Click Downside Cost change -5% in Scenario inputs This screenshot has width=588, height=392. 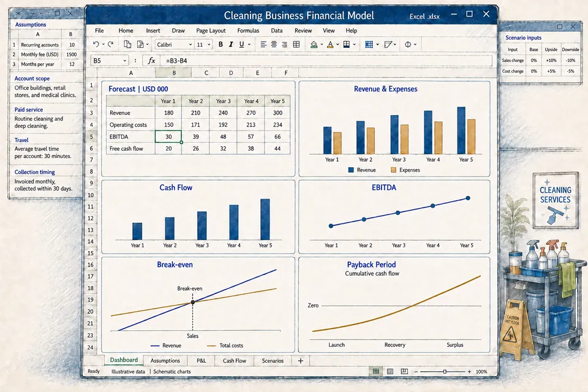570,71
